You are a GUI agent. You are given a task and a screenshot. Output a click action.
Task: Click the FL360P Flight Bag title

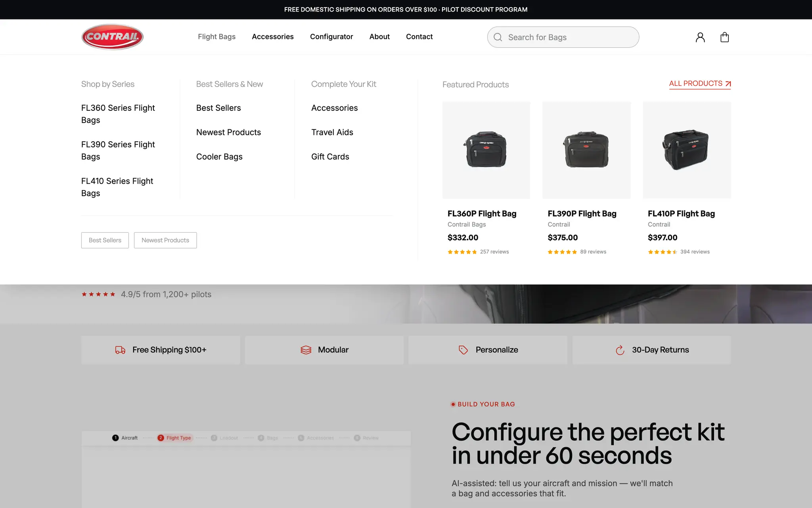482,214
